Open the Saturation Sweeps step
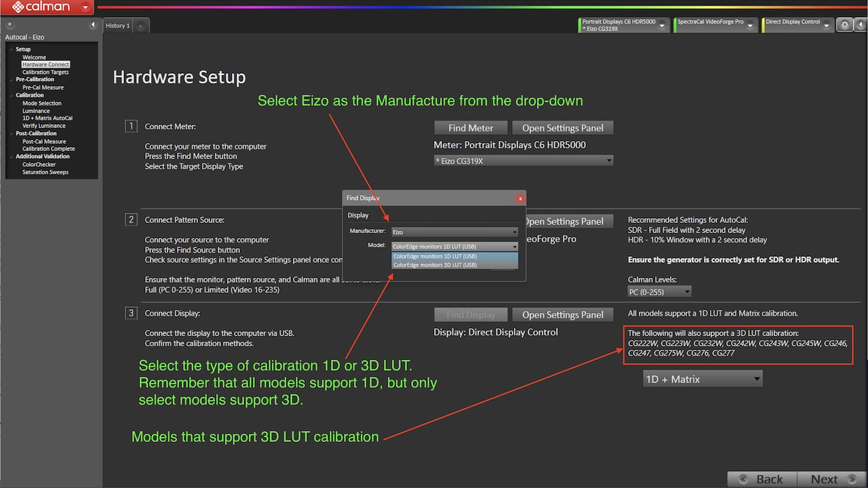The width and height of the screenshot is (868, 488). point(45,172)
